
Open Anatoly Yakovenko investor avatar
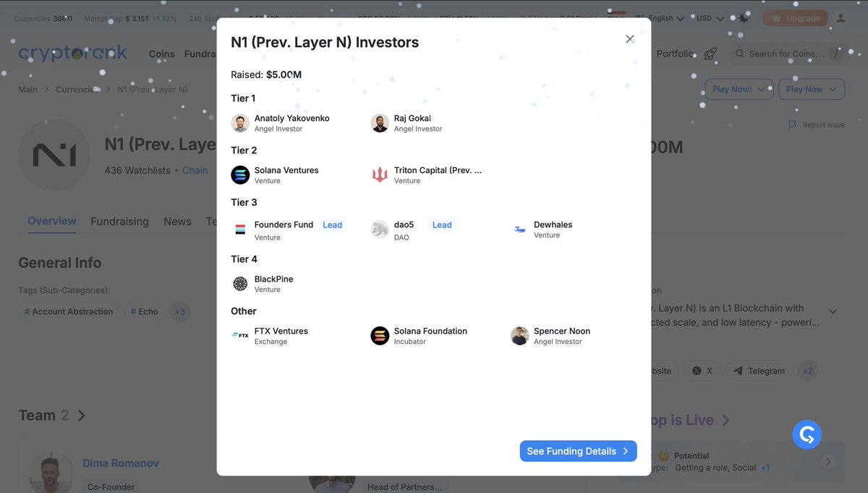tap(240, 123)
